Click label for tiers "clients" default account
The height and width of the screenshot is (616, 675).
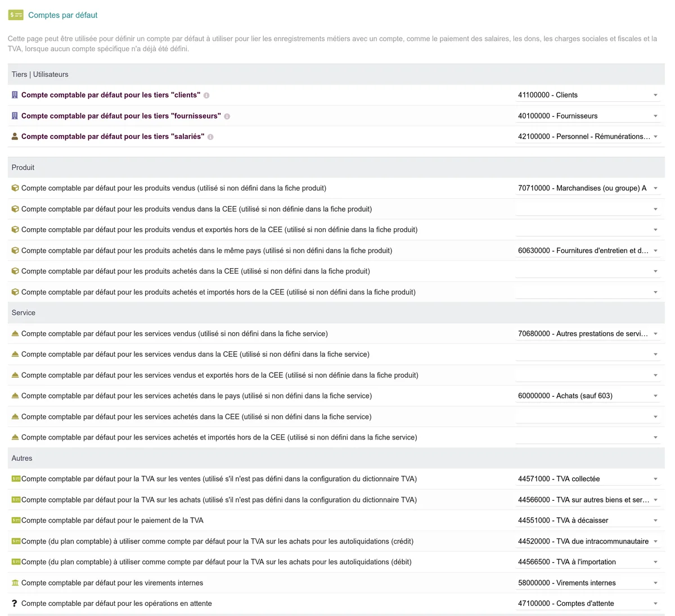tap(111, 95)
